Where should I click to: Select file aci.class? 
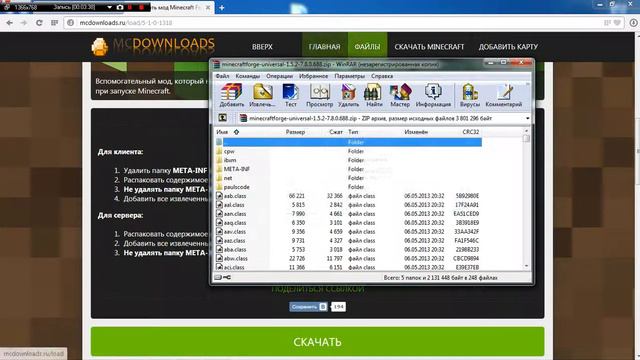coord(349,267)
